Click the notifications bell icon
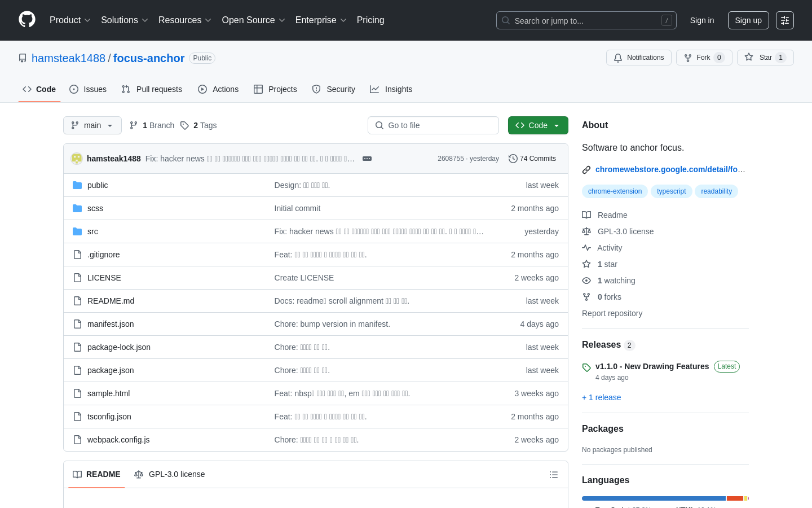This screenshot has height=508, width=812. coord(618,58)
